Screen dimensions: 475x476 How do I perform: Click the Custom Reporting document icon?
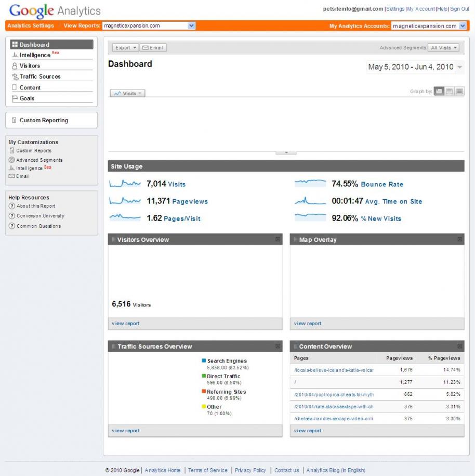pos(14,120)
